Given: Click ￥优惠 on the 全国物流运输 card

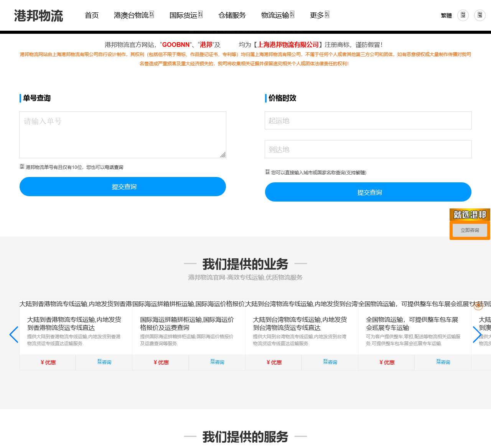Looking at the screenshot, I should 387,362.
